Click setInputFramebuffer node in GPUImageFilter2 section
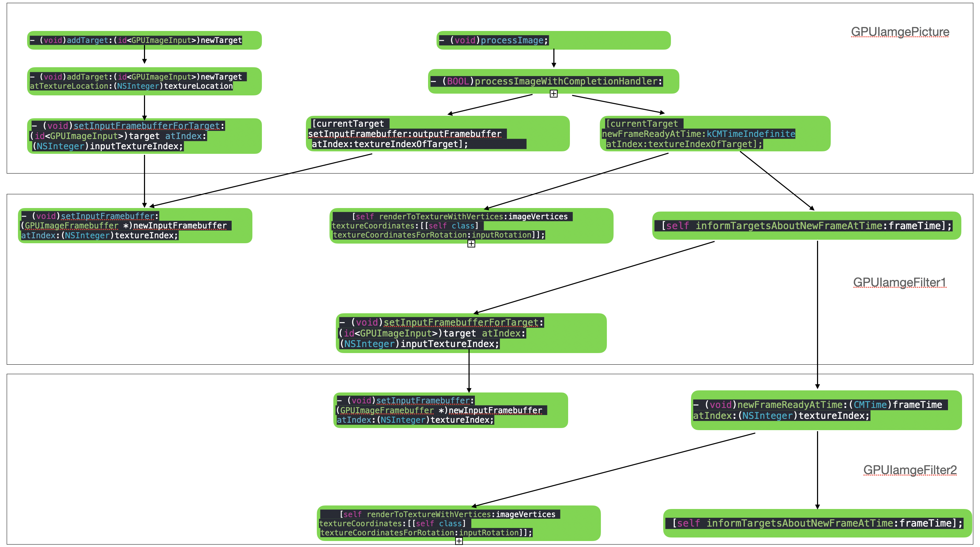 point(451,410)
